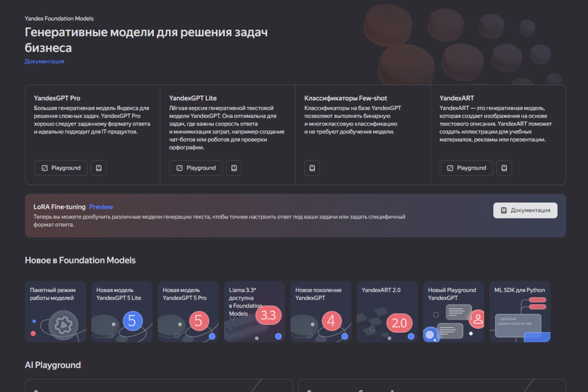The height and width of the screenshot is (392, 588).
Task: Open documentation icon for YandexGPT Lite
Action: [x=234, y=168]
